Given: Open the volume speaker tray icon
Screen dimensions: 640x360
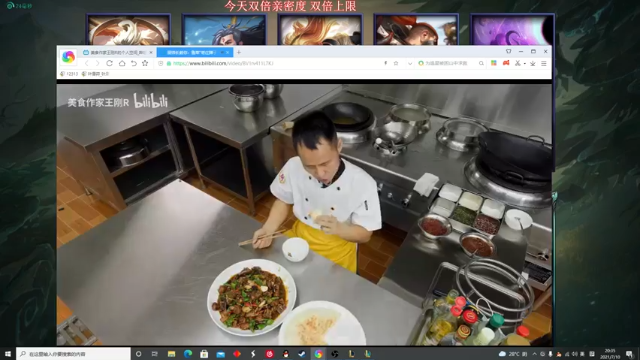Looking at the screenshot, I should tap(574, 354).
